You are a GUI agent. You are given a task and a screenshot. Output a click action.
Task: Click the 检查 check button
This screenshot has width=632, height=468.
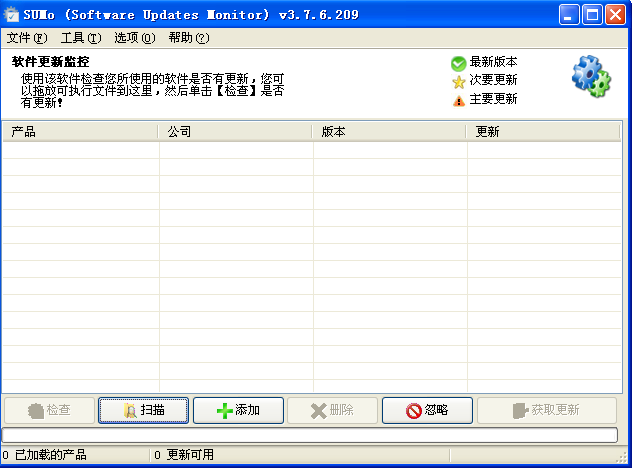49,410
